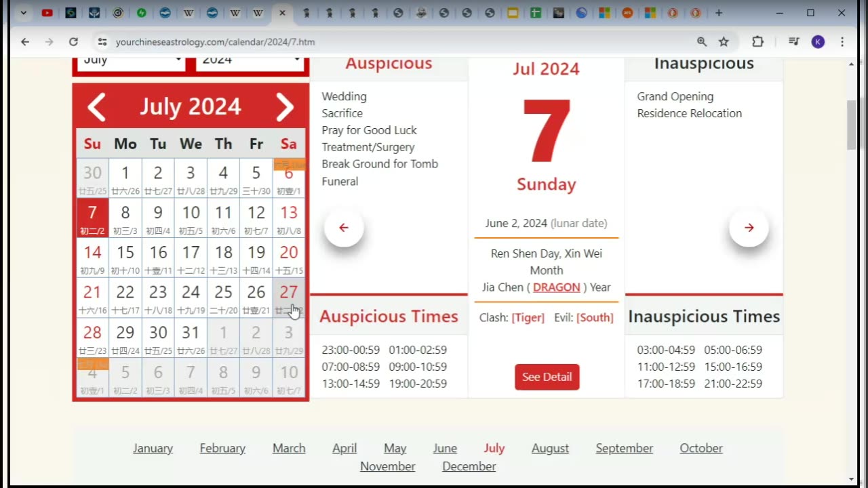Click the right arrow carousel button
Image resolution: width=868 pixels, height=488 pixels.
coord(749,228)
